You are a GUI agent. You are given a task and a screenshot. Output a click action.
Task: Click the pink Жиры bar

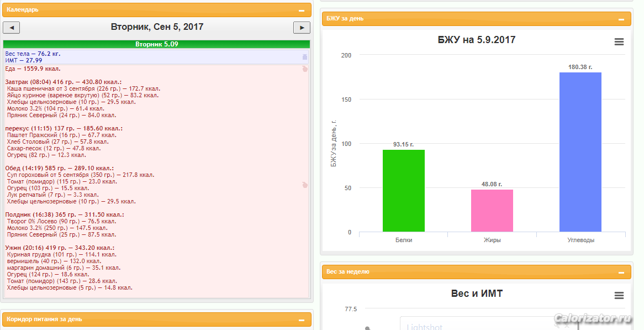tap(492, 211)
